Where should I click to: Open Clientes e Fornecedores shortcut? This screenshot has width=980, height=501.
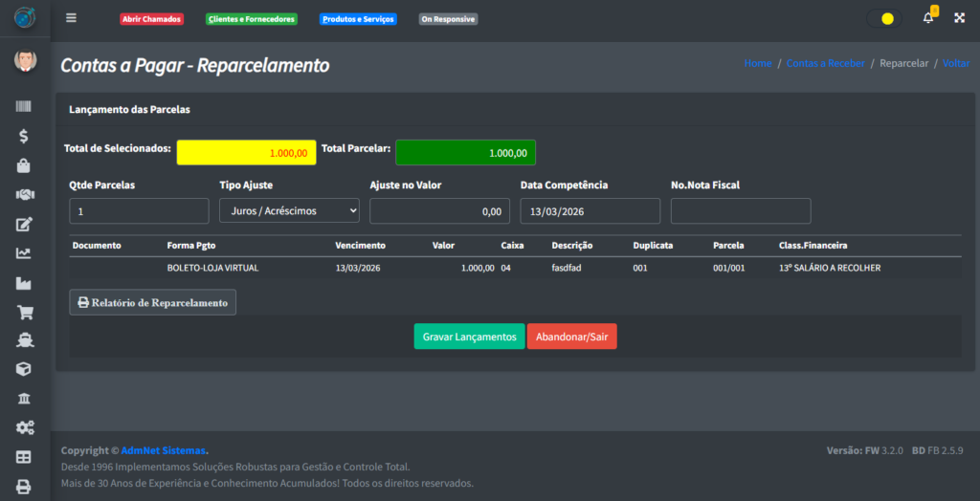pos(252,19)
